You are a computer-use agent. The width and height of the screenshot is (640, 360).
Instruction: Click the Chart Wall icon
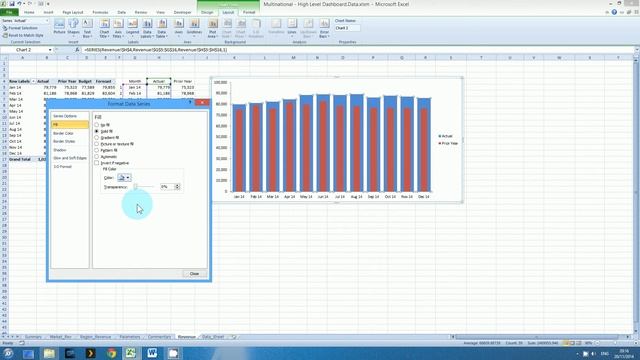coord(227,27)
